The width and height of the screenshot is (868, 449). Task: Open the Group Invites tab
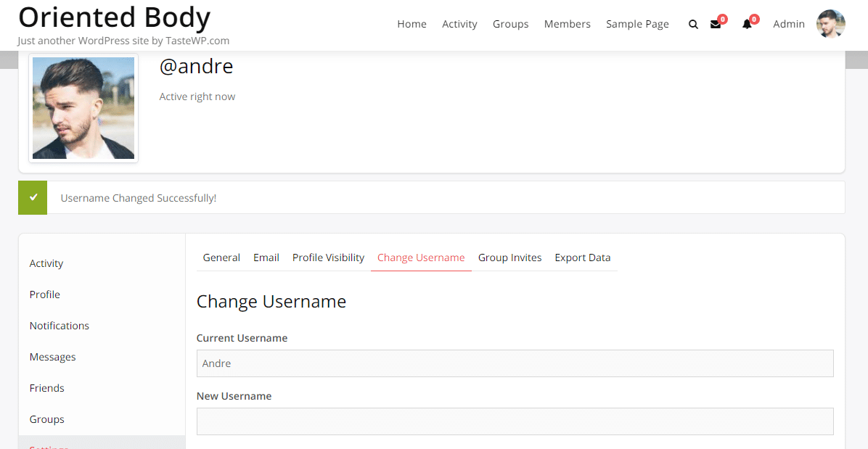[x=509, y=258]
